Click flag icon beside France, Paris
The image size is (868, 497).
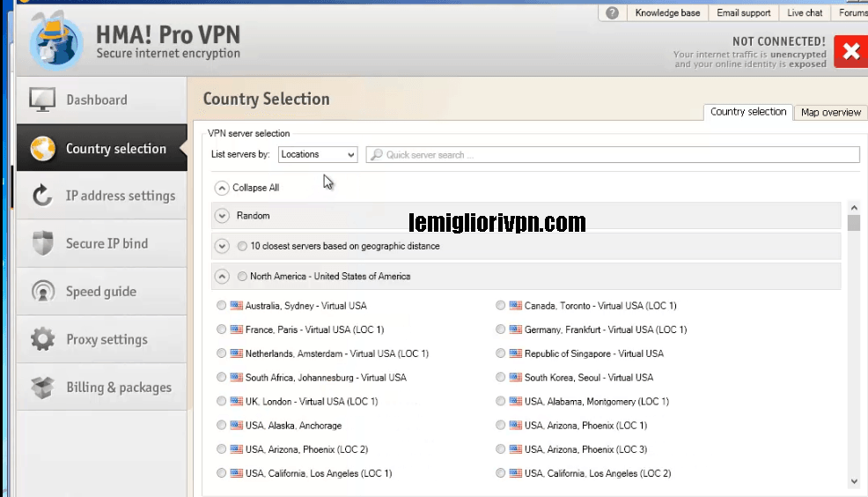point(237,329)
